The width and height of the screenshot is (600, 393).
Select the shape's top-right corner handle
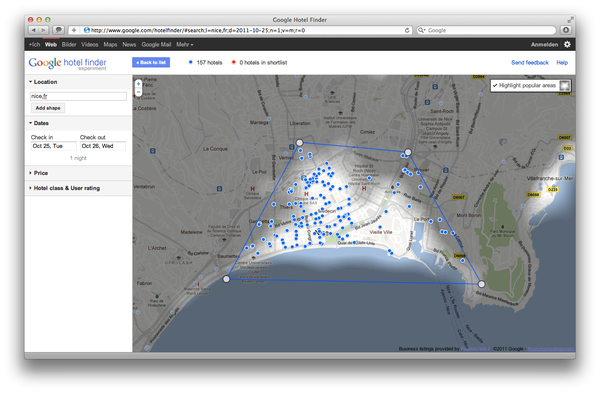(x=408, y=152)
